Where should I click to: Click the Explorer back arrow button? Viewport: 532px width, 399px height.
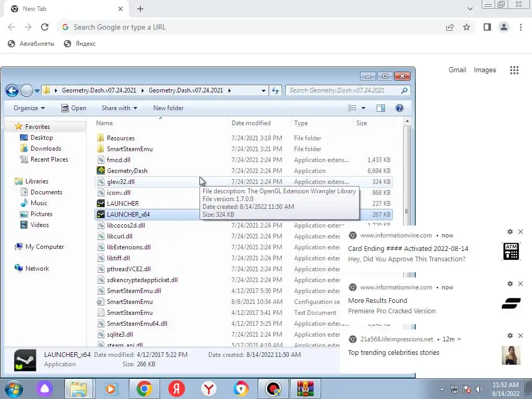(x=12, y=90)
